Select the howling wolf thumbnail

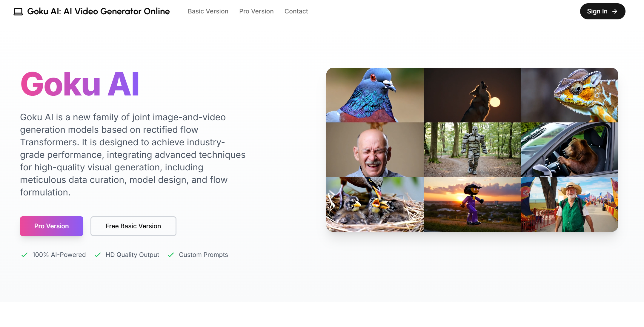point(472,95)
